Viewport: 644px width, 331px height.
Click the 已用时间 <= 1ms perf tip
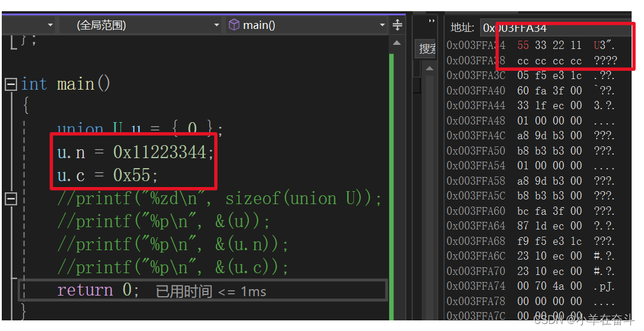pos(211,291)
